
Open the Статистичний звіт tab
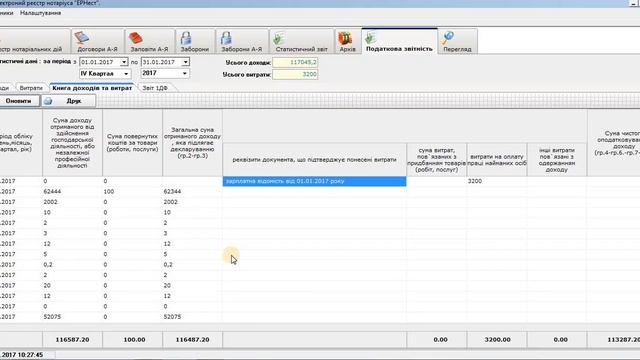coord(301,41)
